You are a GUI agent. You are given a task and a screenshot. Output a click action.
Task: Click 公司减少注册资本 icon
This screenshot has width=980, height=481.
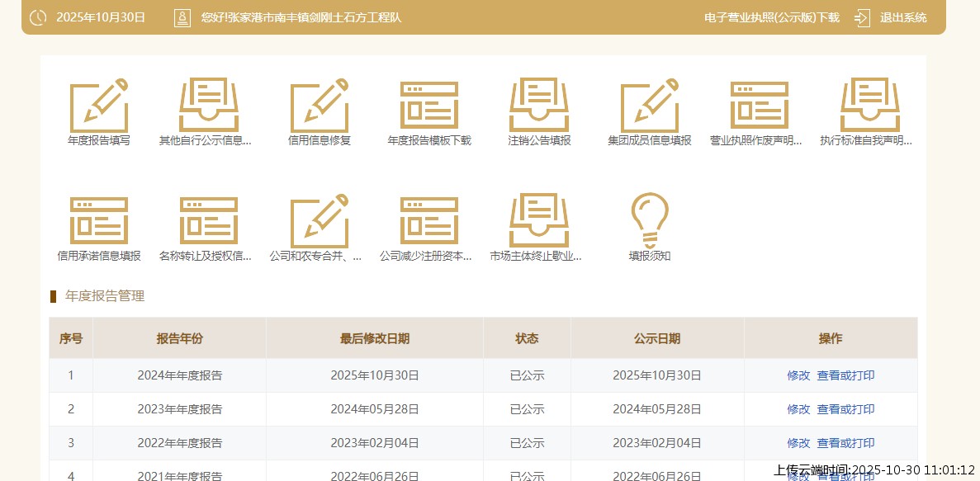[428, 221]
